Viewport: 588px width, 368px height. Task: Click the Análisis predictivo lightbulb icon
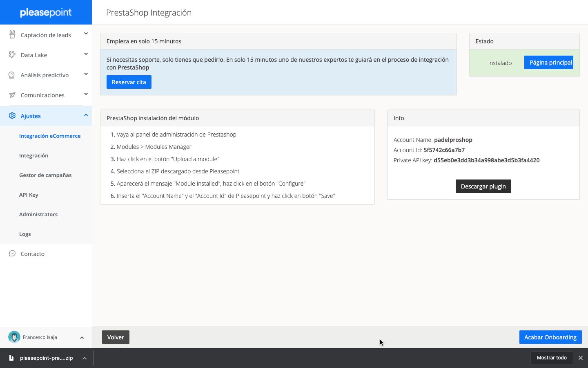point(12,75)
